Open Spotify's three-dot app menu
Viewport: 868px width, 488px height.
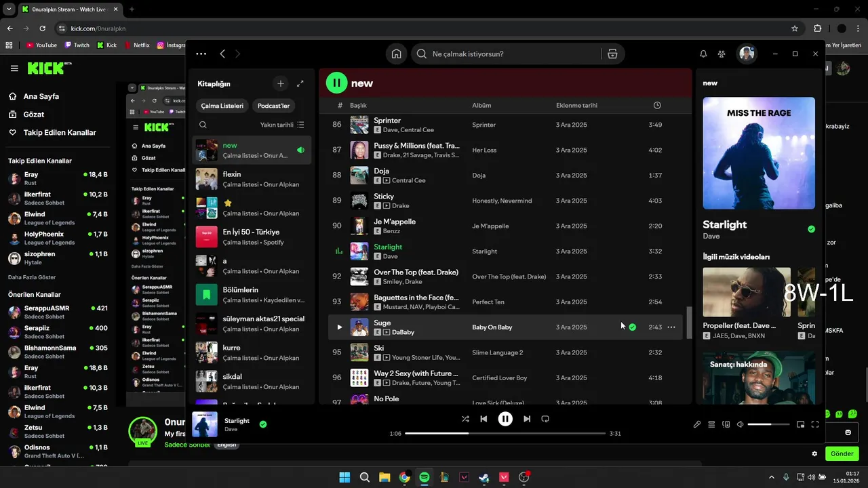[201, 54]
